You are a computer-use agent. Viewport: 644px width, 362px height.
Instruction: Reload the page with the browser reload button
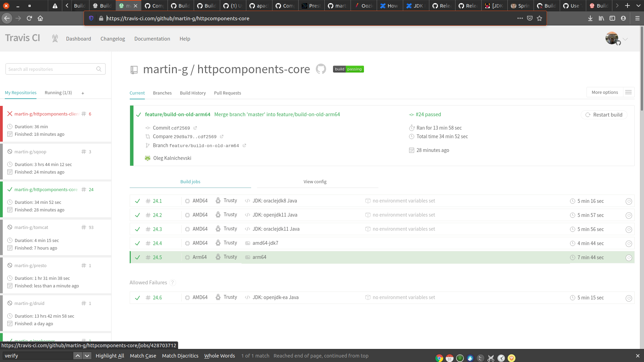[x=29, y=18]
